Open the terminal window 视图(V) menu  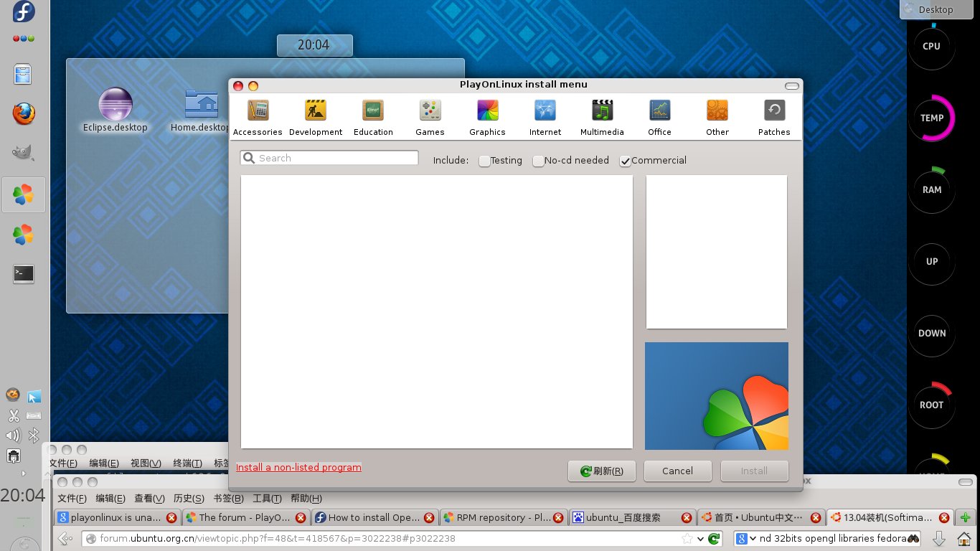(x=146, y=463)
